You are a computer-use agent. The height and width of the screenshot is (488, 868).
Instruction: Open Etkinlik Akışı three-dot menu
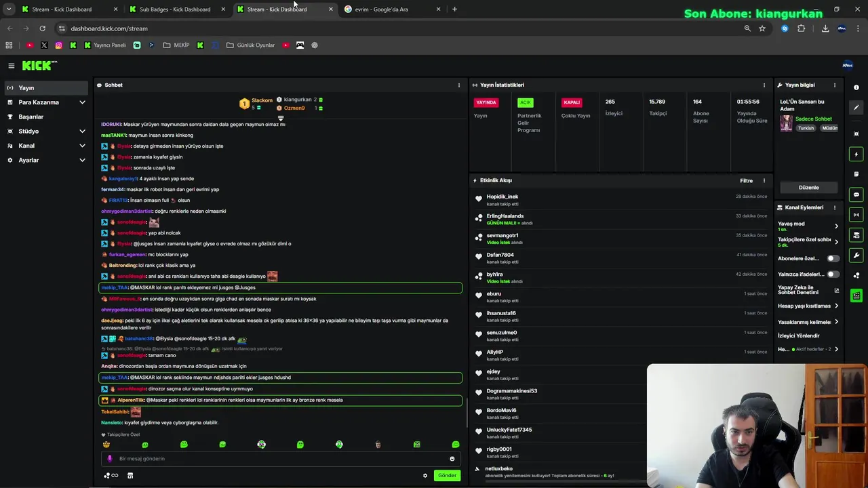pos(764,181)
